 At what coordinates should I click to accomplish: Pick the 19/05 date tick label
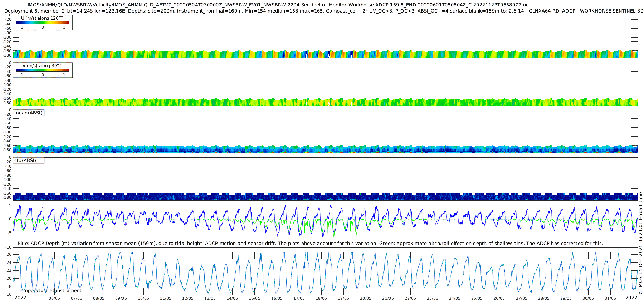[343, 299]
